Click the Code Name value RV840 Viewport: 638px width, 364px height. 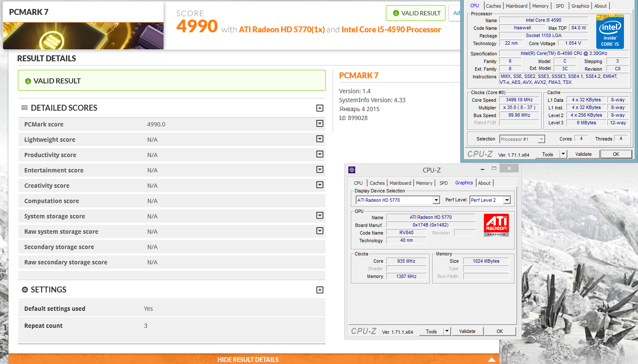pyautogui.click(x=406, y=232)
